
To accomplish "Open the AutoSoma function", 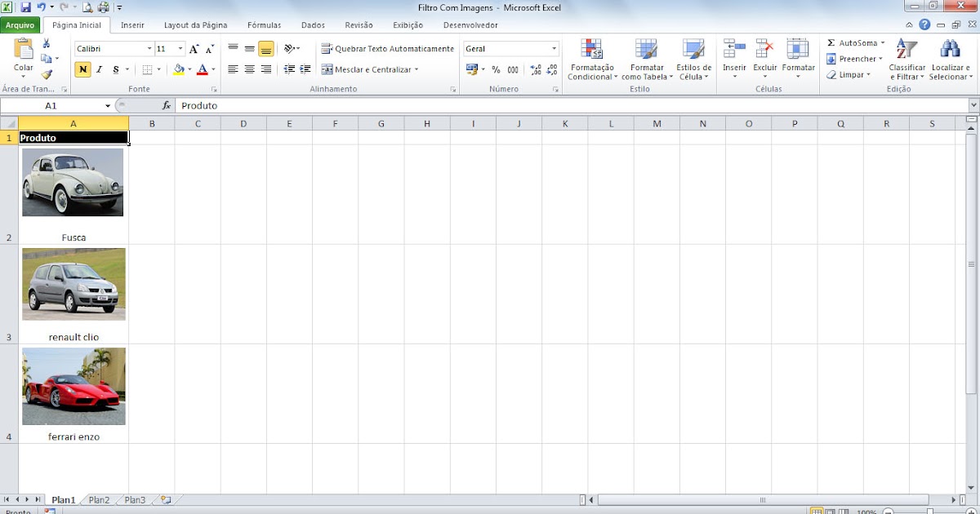I will coord(852,42).
